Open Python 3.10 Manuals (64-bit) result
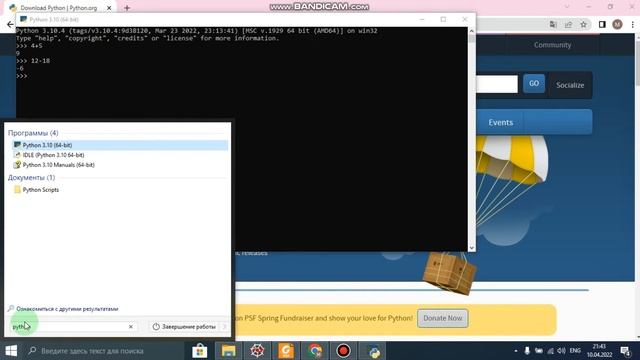Screen dimensions: 640x360 120,165
